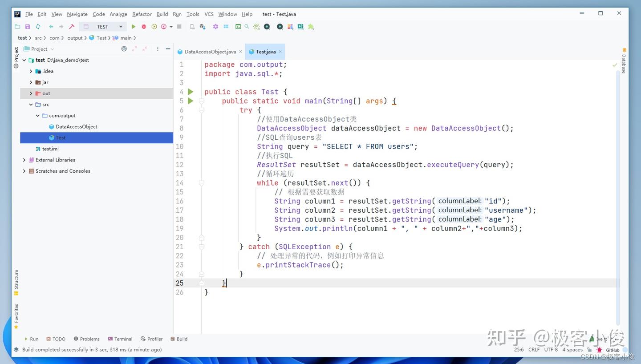The height and width of the screenshot is (364, 641).
Task: Save all files with the save icon
Action: (28, 27)
